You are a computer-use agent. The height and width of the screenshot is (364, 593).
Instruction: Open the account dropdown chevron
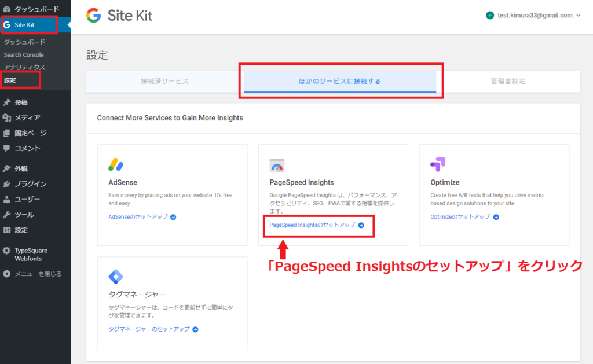(x=579, y=16)
